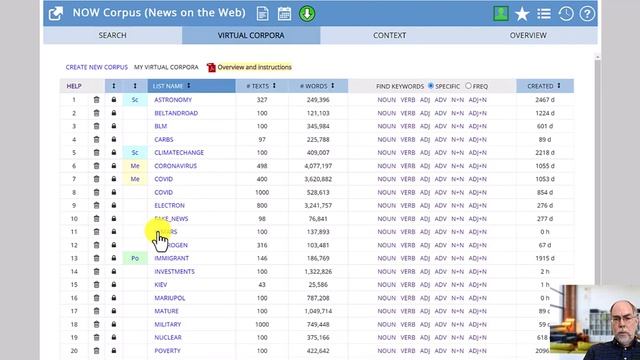This screenshot has height=360, width=640.
Task: Select the FREQ keywords radio button
Action: [x=468, y=86]
